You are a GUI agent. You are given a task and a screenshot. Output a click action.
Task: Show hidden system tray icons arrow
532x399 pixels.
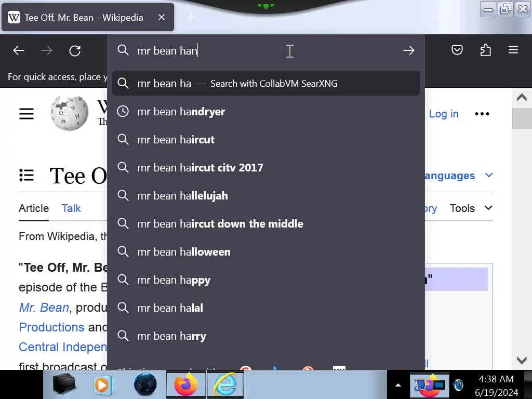coord(398,385)
